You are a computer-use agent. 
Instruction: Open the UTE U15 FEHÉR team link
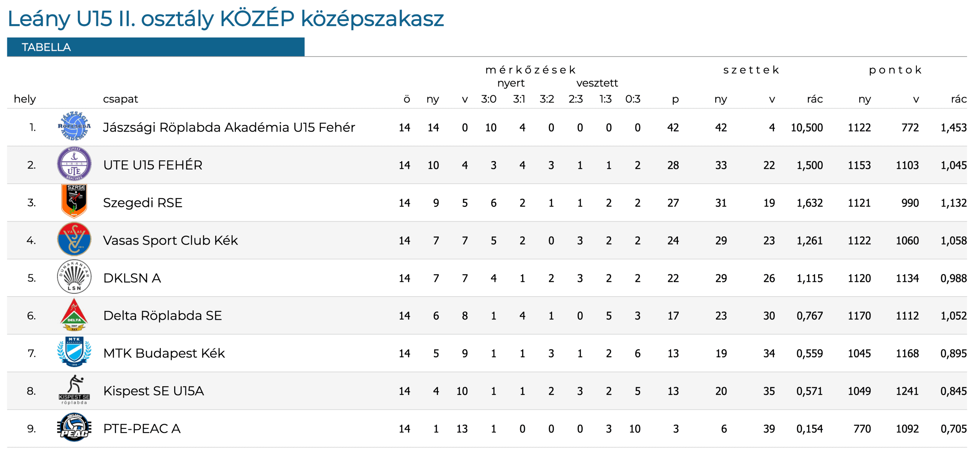[153, 165]
